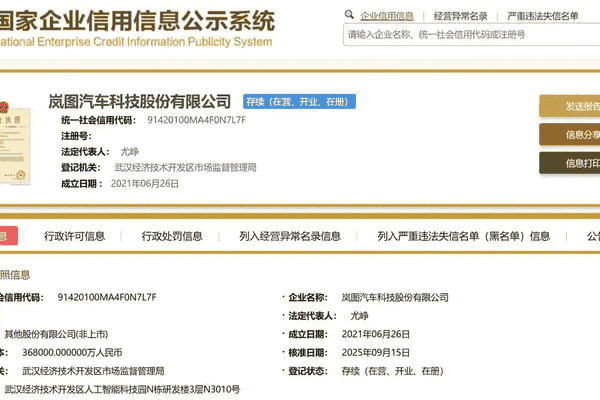
Task: Click the search magnifier icon
Action: [349, 15]
